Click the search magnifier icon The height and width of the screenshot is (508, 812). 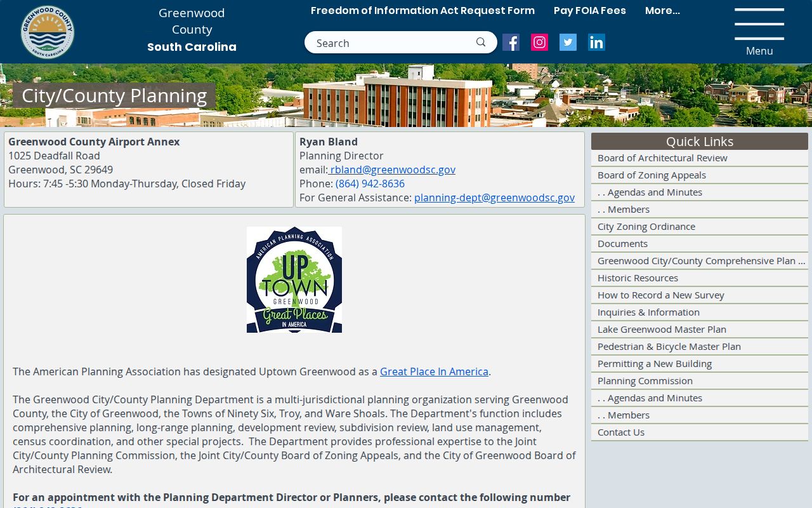coord(481,43)
